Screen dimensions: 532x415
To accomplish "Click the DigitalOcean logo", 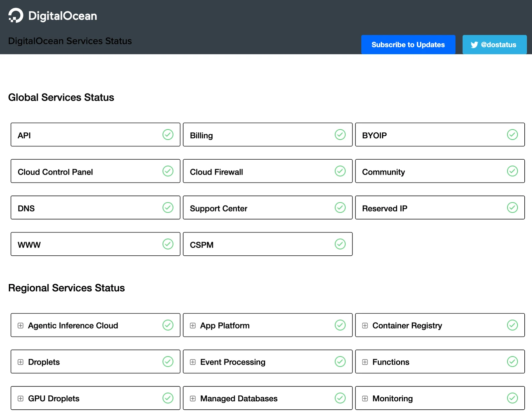I will tap(53, 16).
